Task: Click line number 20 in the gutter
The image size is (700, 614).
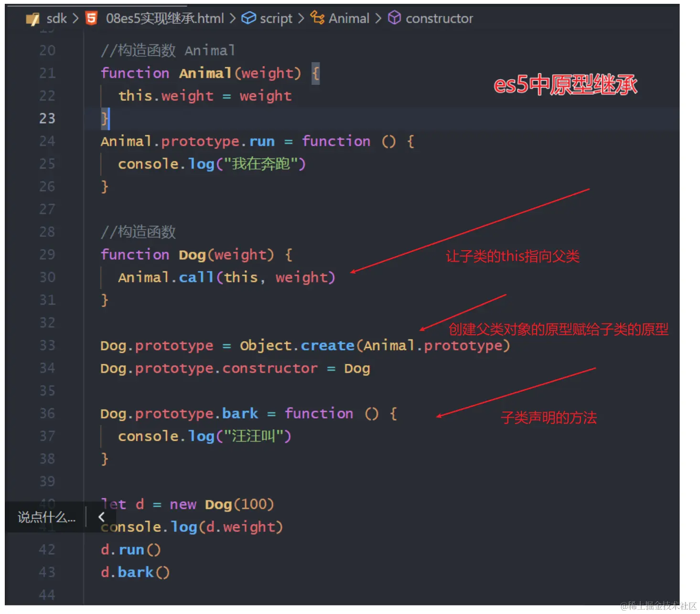Action: pyautogui.click(x=47, y=50)
